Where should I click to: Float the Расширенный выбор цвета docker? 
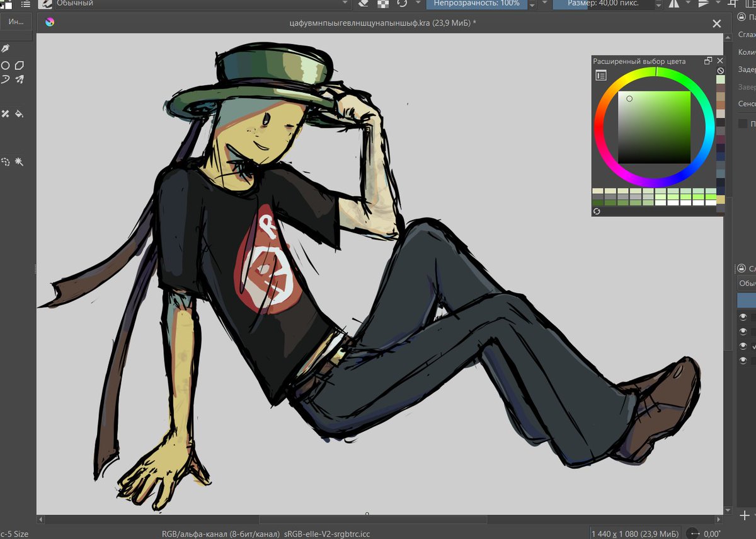pos(708,61)
